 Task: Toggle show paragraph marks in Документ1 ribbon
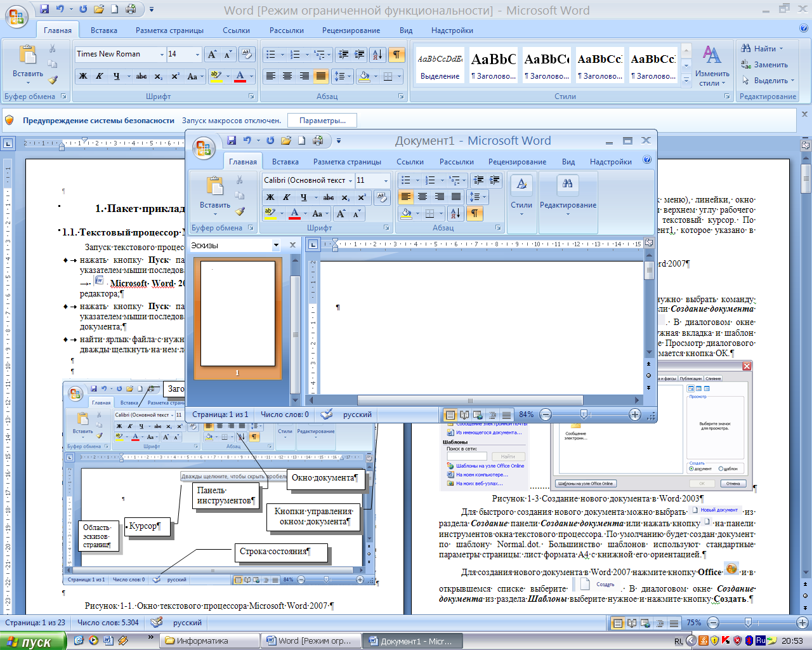[x=475, y=213]
